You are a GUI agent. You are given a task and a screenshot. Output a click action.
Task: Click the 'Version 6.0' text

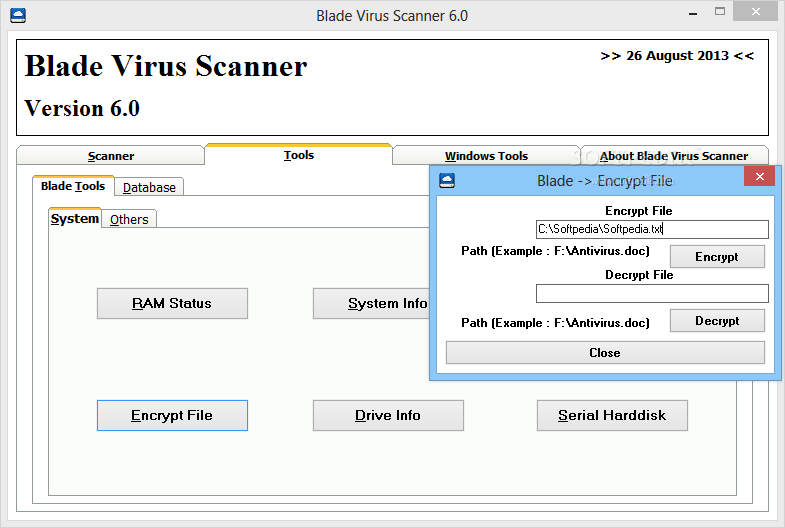point(82,108)
